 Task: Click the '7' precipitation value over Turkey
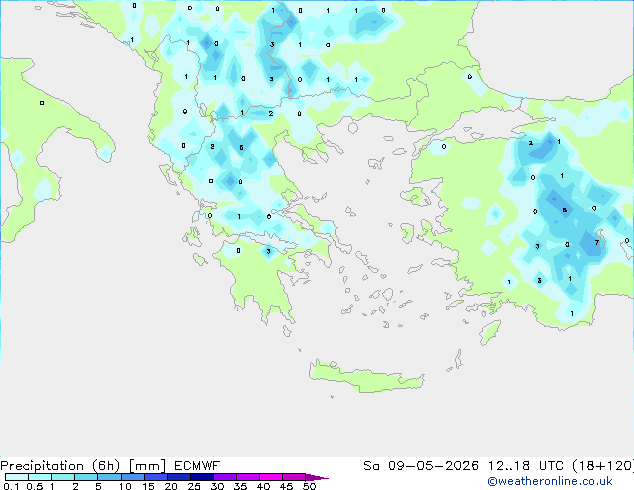[x=597, y=243]
